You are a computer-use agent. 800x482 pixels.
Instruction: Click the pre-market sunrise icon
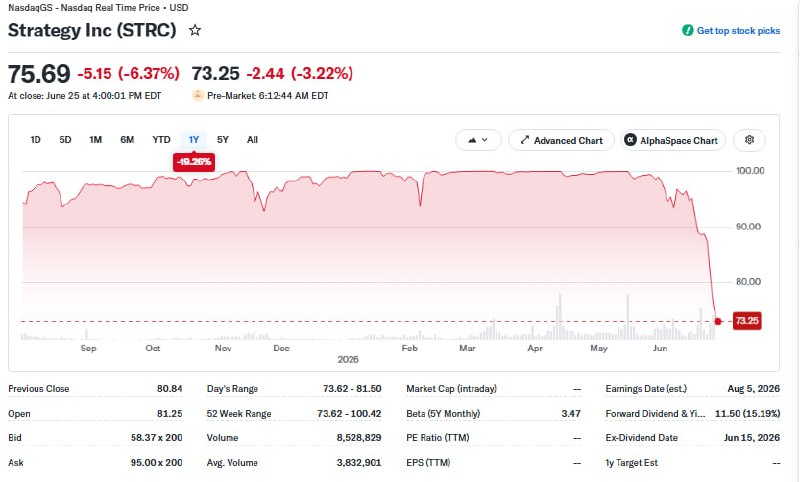click(x=198, y=95)
